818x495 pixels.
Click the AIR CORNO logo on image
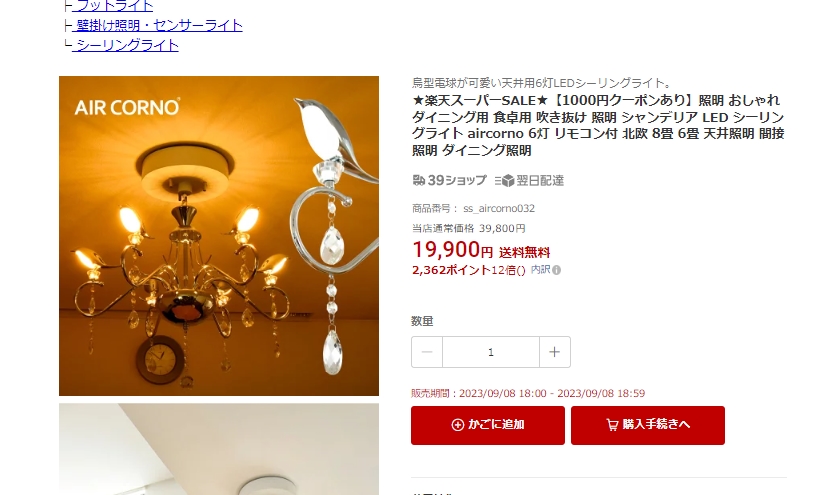click(x=127, y=107)
